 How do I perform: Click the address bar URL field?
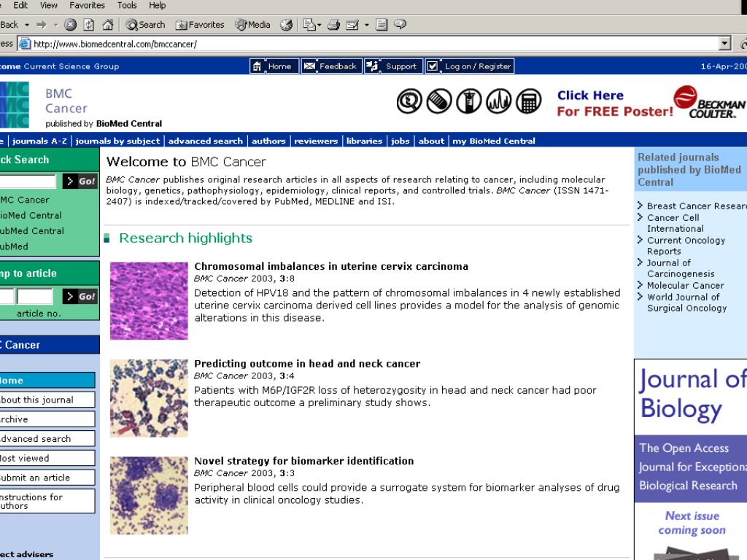(x=375, y=44)
